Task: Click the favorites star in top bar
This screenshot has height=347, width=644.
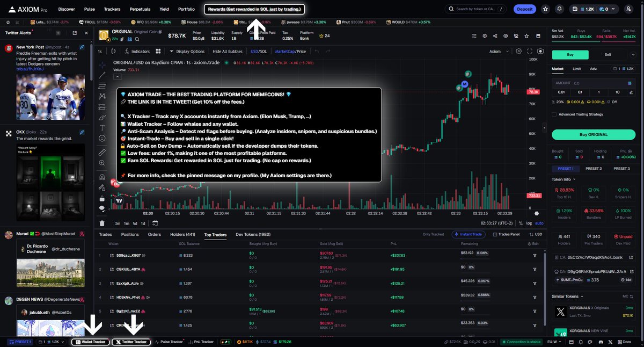Action: coord(546,9)
